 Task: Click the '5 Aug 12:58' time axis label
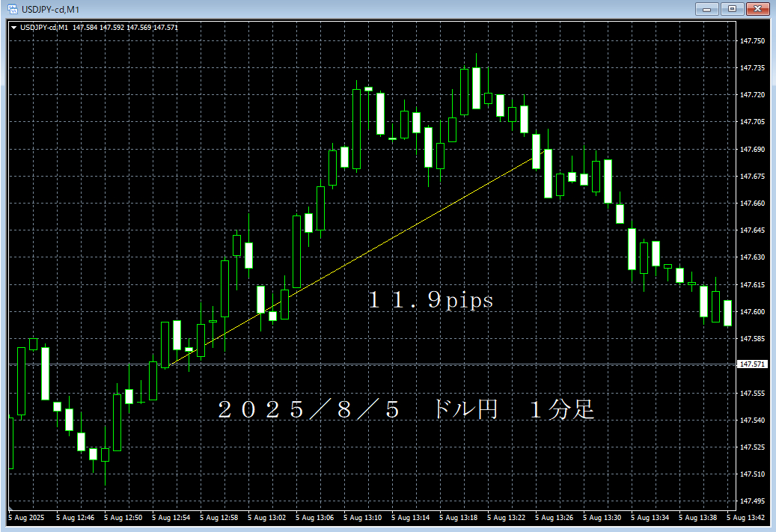219,518
